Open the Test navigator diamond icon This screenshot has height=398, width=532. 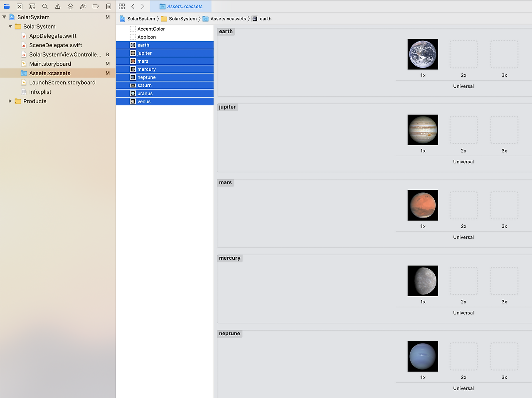(x=70, y=6)
